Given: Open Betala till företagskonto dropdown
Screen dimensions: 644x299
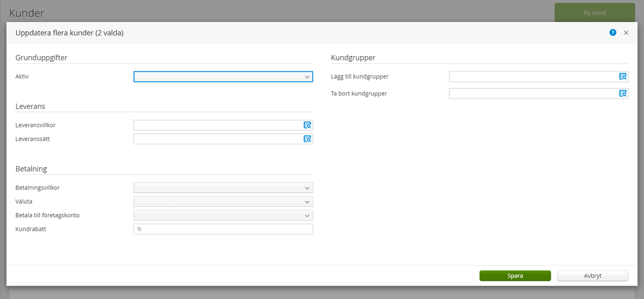Looking at the screenshot, I should [223, 215].
